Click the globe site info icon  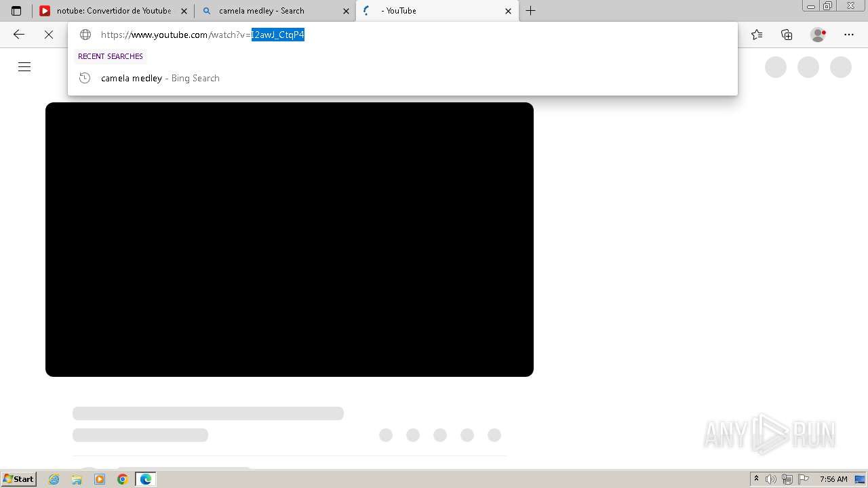click(x=85, y=35)
